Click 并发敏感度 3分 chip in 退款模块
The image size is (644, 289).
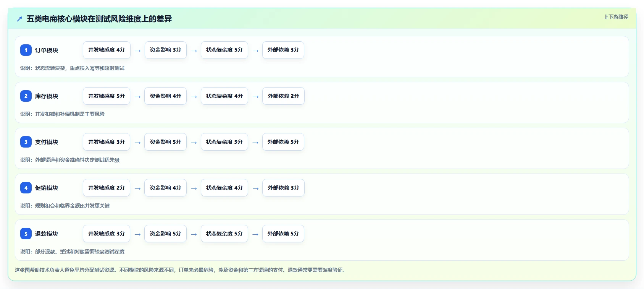click(107, 234)
